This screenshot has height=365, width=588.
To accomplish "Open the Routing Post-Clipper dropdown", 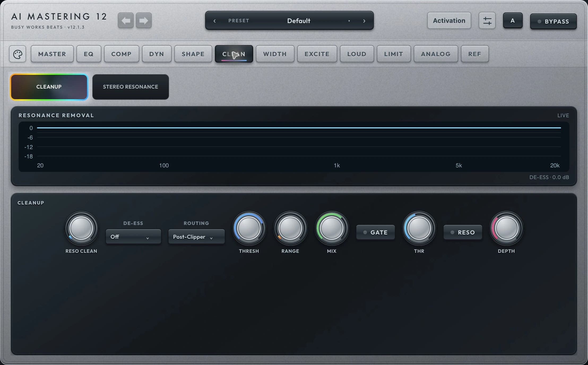I will pos(196,237).
